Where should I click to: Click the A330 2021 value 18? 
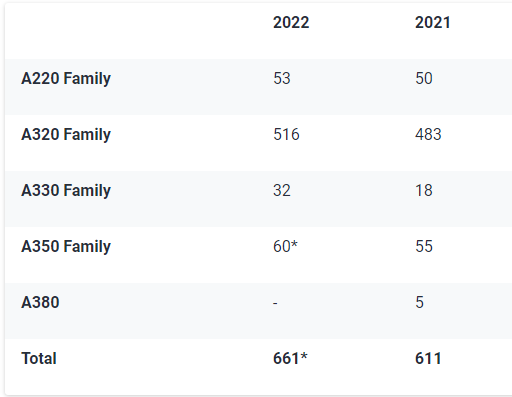click(x=424, y=190)
